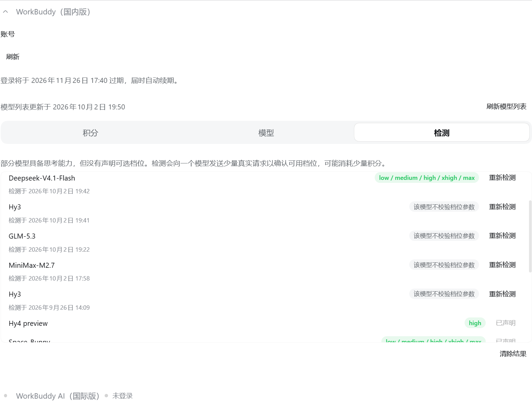
Task: Click 重新检测 for Hy3 detected at 19:41
Action: (502, 207)
